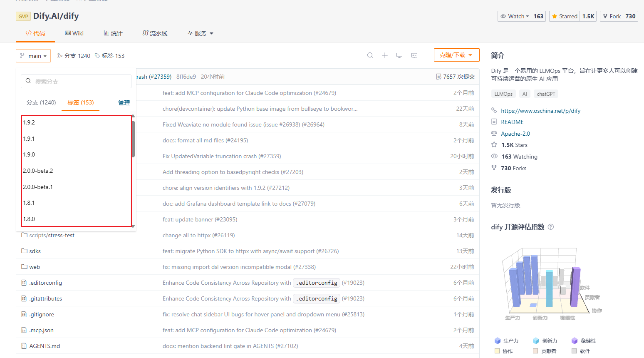Open the README link in sidebar

(512, 122)
